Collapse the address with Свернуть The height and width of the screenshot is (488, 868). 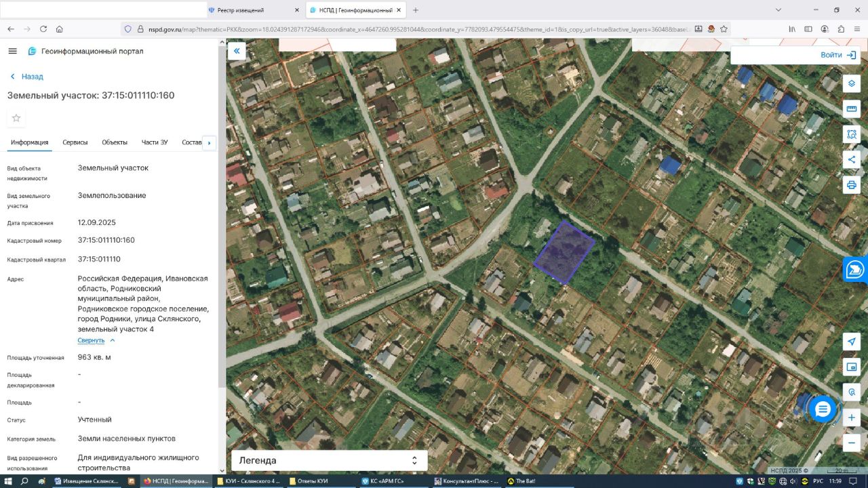click(x=96, y=340)
